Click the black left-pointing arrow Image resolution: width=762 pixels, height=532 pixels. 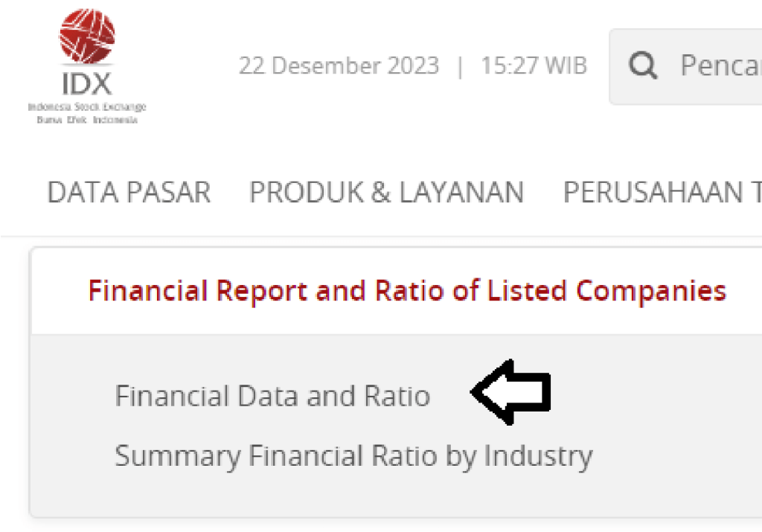(511, 392)
